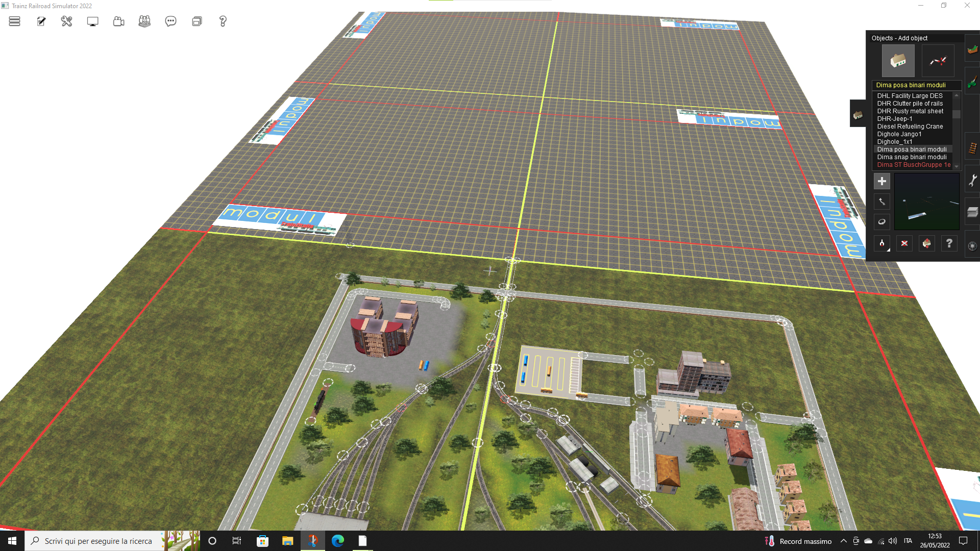Screen dimensions: 980x551
Task: Open the Topology tab on the right edge
Action: tap(972, 49)
